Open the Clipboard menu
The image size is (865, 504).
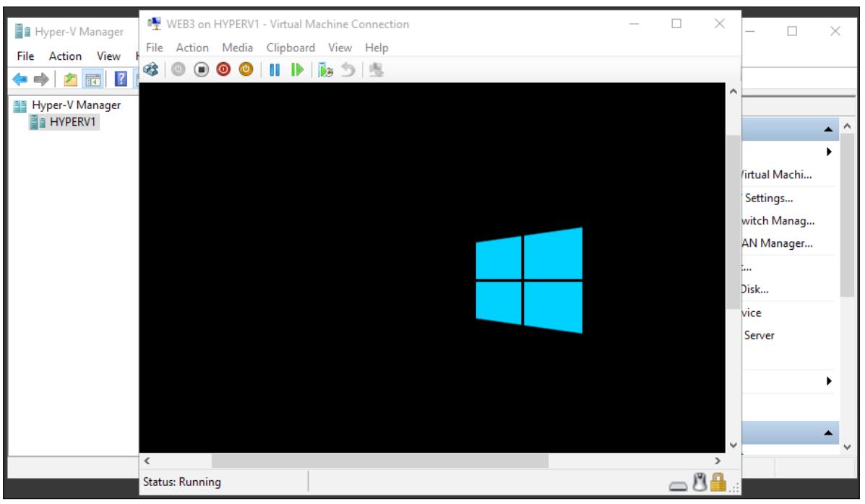(291, 48)
